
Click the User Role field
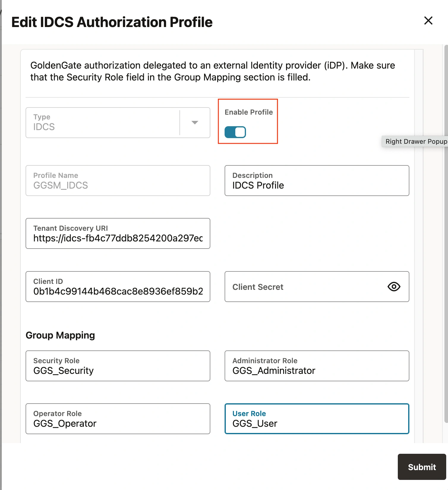point(317,419)
